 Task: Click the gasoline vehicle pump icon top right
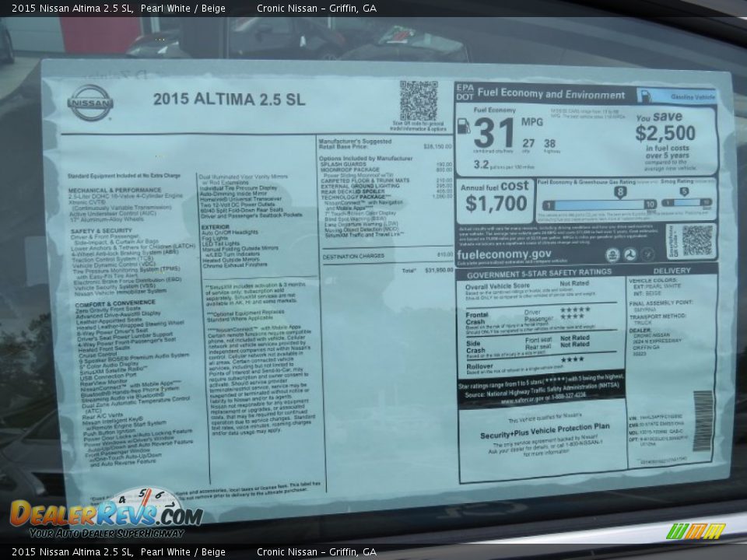pyautogui.click(x=645, y=96)
